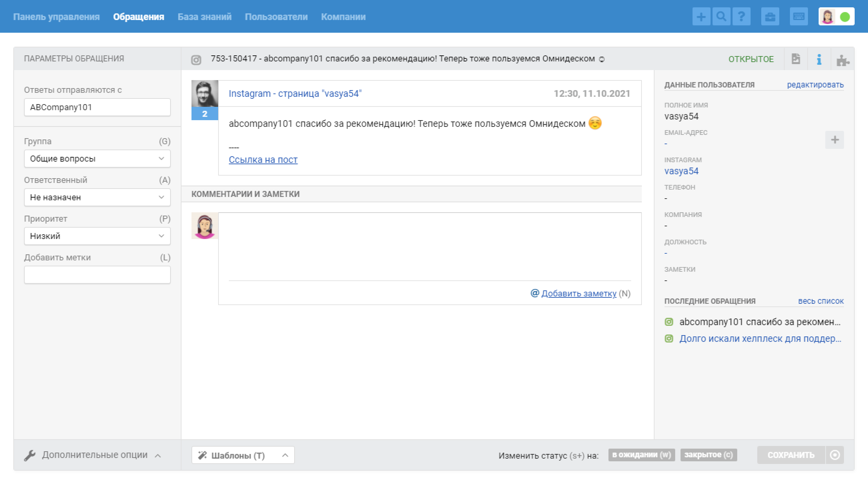
Task: Click the message text 'abcompany101 спасибо за рекомендацию!'
Action: 322,124
